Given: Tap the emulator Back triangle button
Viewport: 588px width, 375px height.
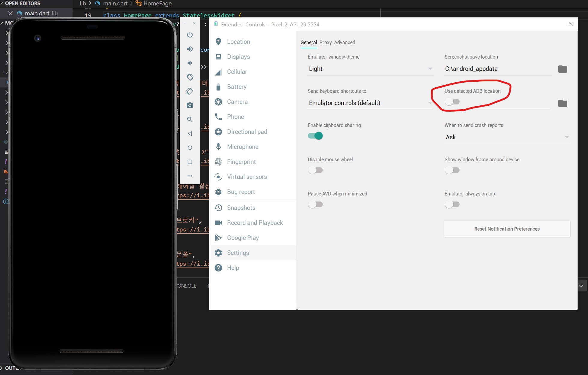Looking at the screenshot, I should click(190, 134).
